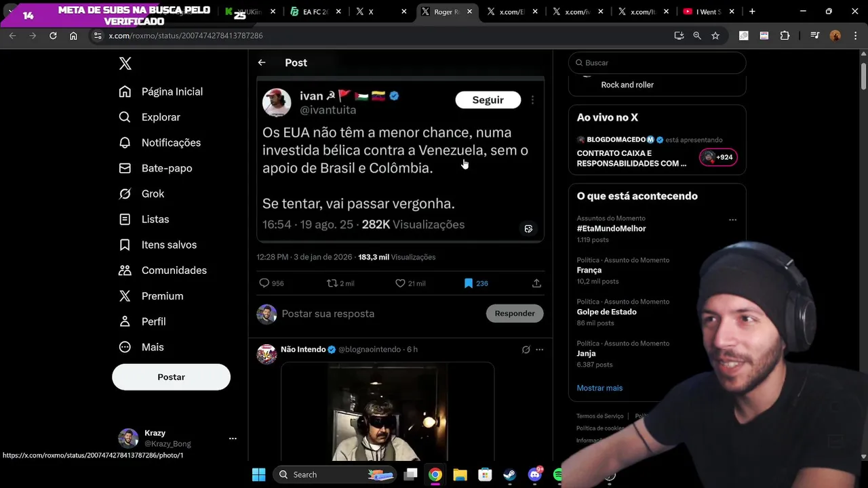Viewport: 868px width, 488px height.
Task: Go back using the Post back arrow
Action: pos(262,62)
